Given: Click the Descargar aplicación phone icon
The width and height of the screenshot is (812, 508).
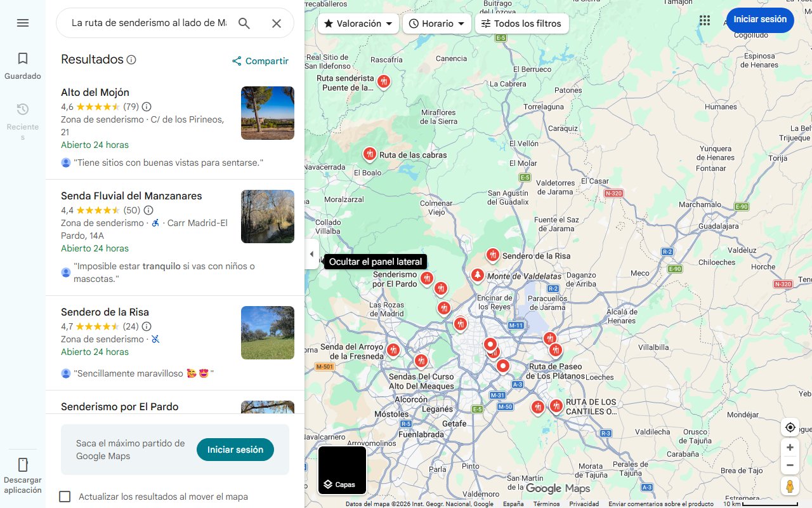Looking at the screenshot, I should pyautogui.click(x=23, y=465).
